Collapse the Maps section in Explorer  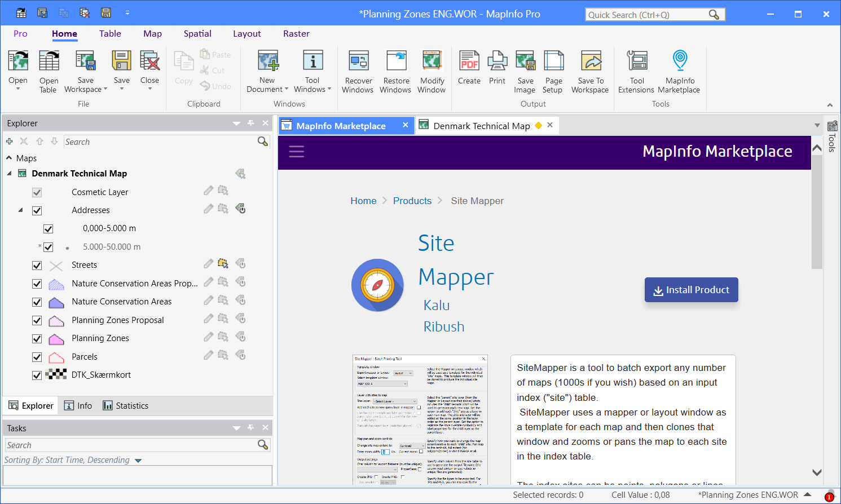point(9,158)
